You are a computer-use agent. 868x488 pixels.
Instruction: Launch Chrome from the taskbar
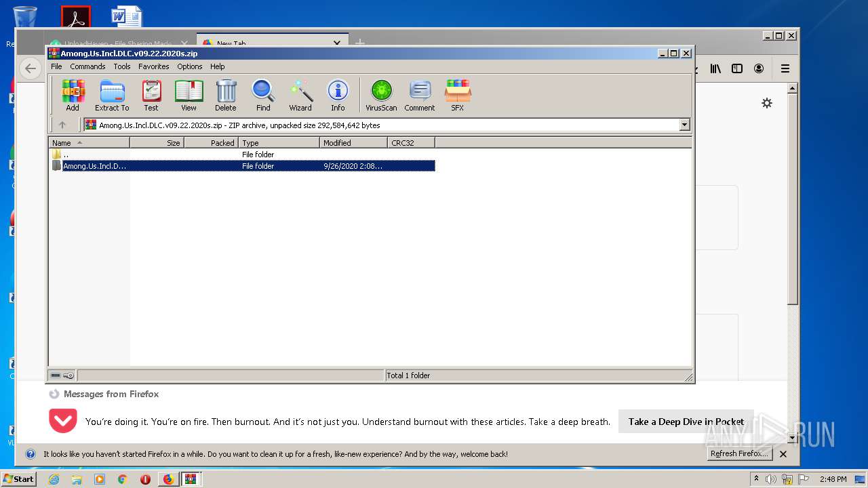tap(123, 479)
